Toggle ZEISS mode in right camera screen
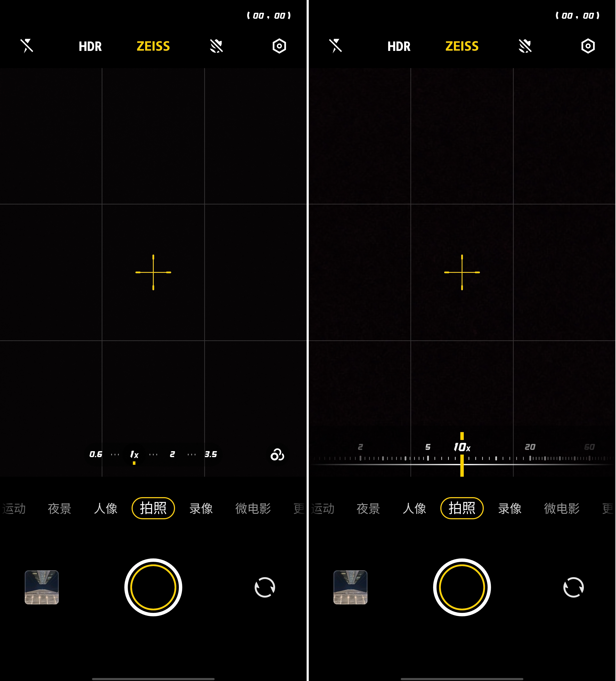 [x=462, y=46]
